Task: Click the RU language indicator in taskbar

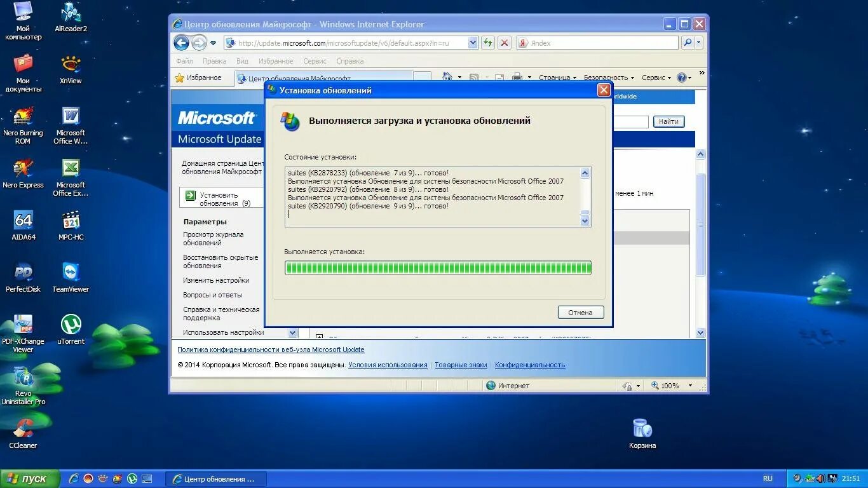Action: [x=768, y=478]
